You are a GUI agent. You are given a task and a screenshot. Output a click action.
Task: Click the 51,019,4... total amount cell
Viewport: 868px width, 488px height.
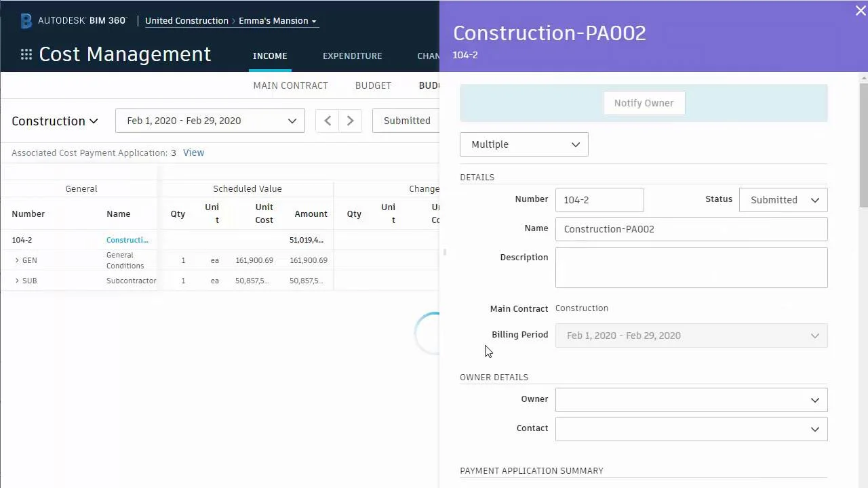[307, 240]
